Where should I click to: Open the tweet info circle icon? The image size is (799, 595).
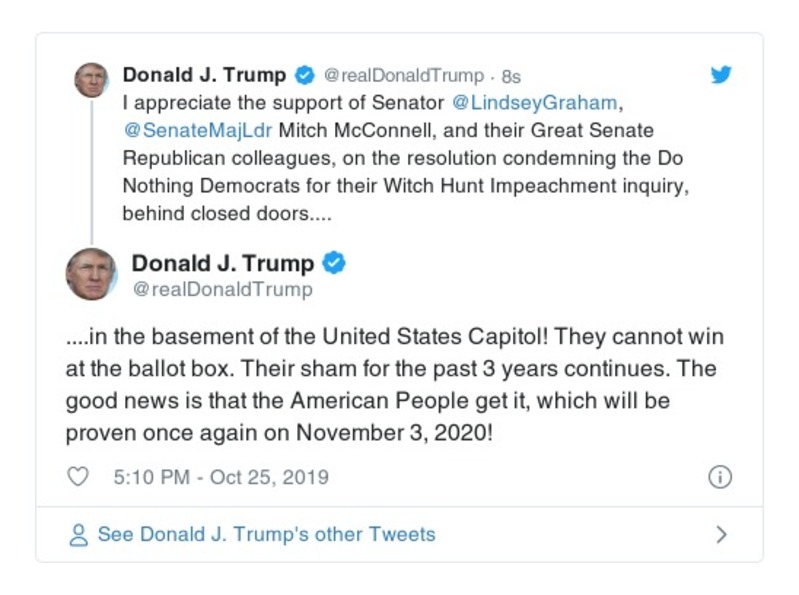pos(720,477)
